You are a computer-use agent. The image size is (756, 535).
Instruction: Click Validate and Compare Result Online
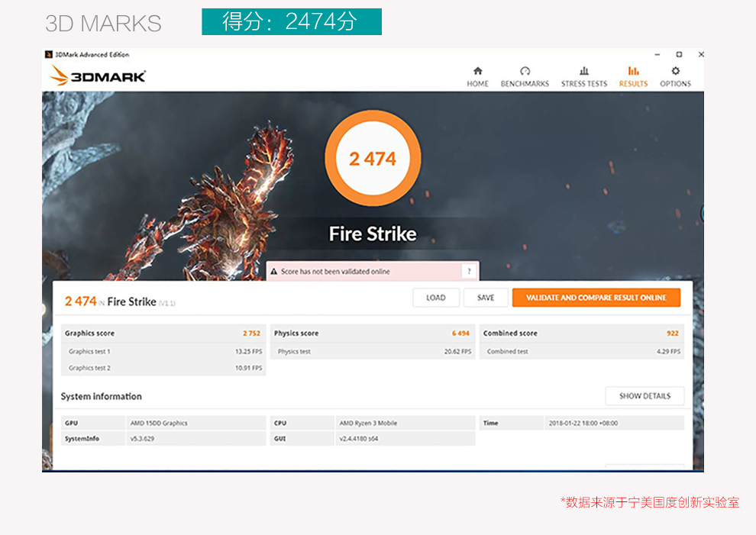click(596, 298)
